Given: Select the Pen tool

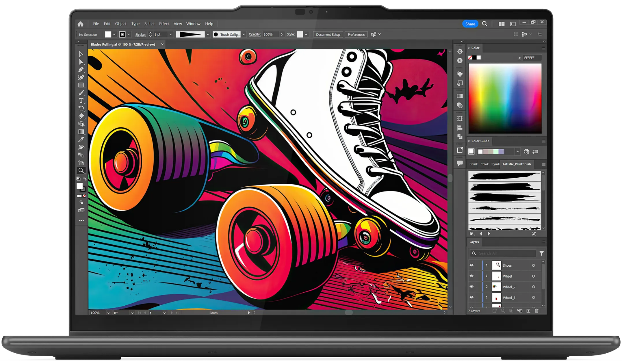Looking at the screenshot, I should click(x=81, y=70).
